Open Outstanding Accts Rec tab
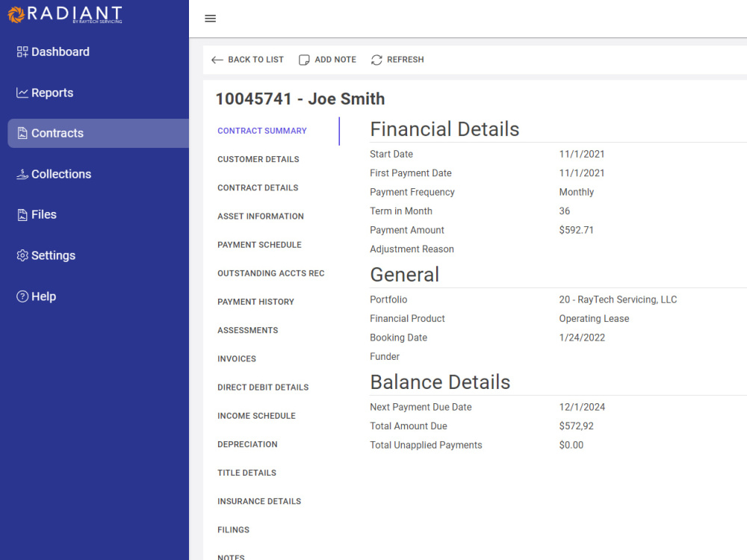747x560 pixels. point(271,274)
